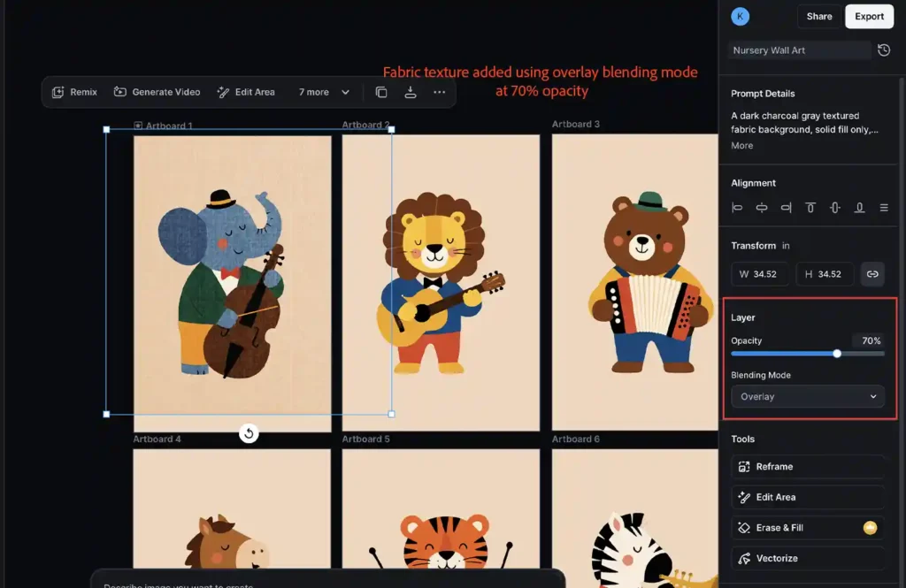Screen dimensions: 906x588
Task: Click the Remix icon
Action: coord(58,92)
